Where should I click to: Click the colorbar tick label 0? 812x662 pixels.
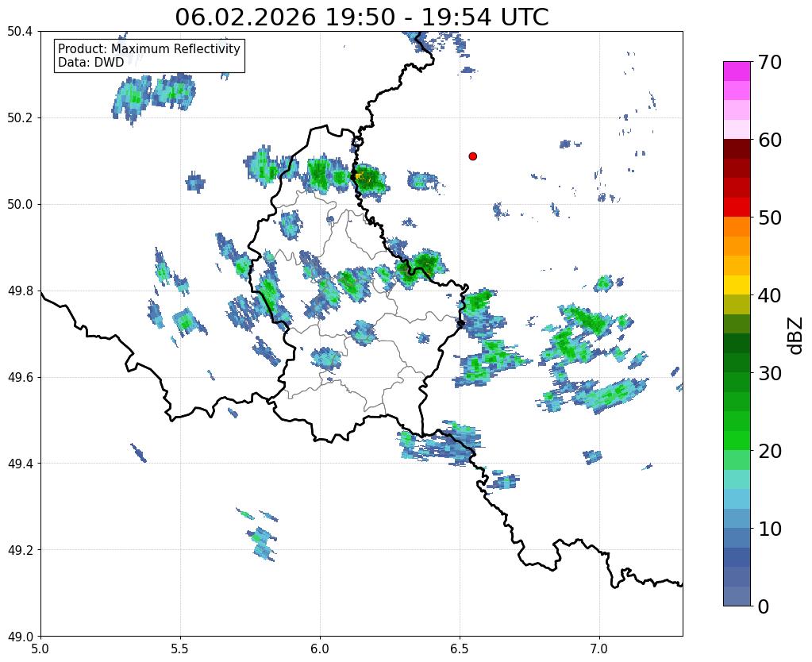tap(764, 606)
